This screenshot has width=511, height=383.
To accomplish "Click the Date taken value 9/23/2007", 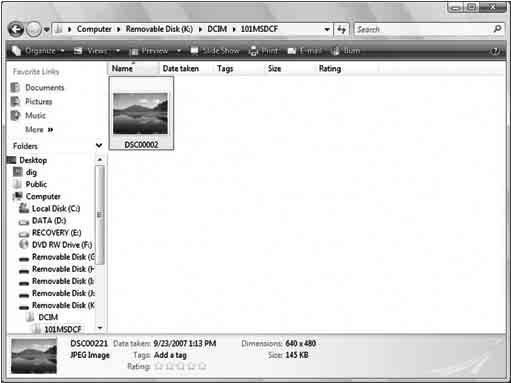I will [185, 343].
